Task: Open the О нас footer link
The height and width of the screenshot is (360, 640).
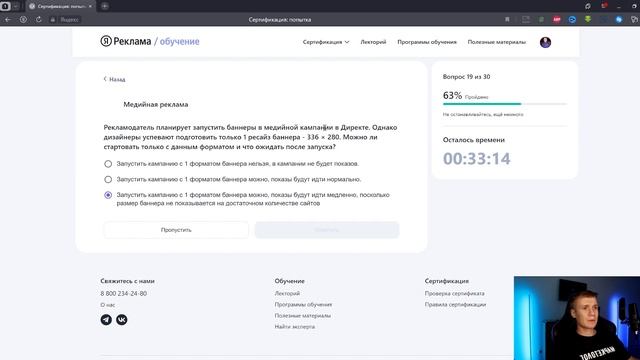Action: [108, 305]
